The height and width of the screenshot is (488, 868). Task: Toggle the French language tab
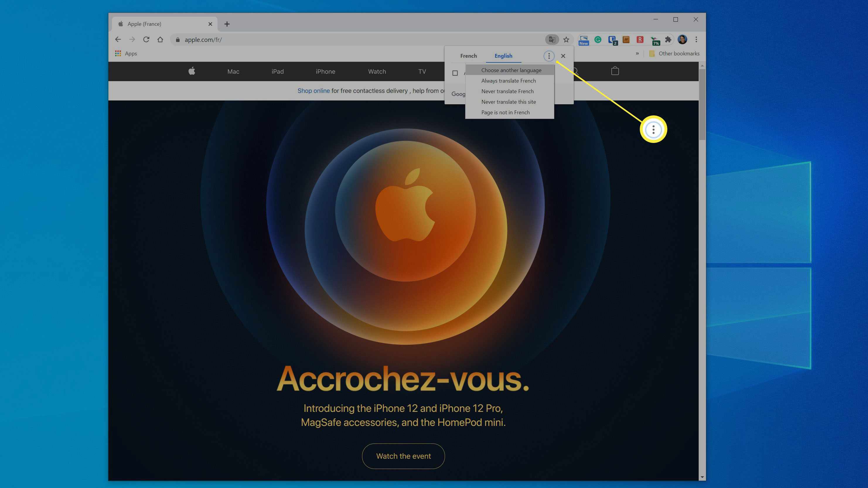tap(469, 55)
